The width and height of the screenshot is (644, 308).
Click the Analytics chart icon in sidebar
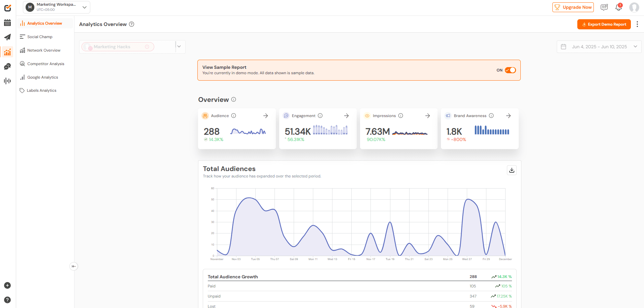7,52
